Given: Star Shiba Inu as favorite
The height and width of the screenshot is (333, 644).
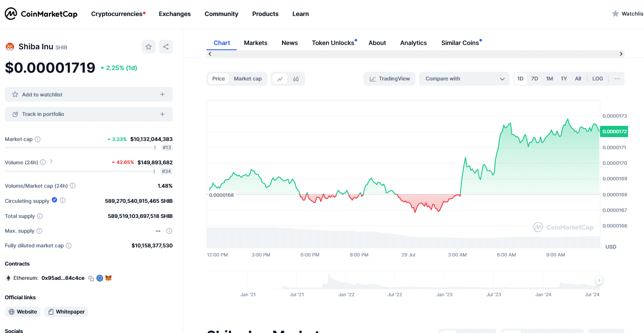Looking at the screenshot, I should pyautogui.click(x=149, y=47).
